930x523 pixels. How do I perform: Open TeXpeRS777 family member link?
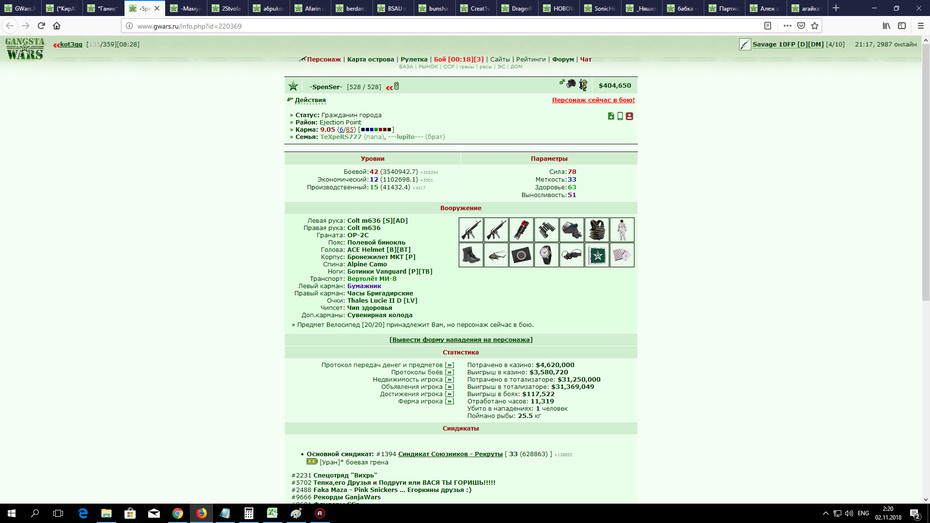point(340,137)
